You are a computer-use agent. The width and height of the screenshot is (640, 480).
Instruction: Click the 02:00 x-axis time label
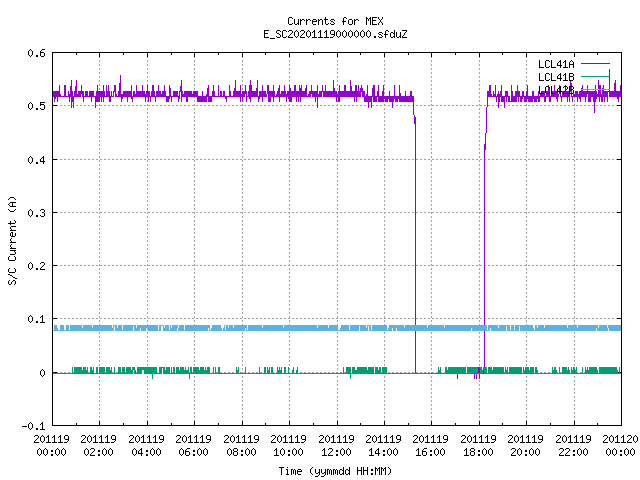pyautogui.click(x=98, y=452)
